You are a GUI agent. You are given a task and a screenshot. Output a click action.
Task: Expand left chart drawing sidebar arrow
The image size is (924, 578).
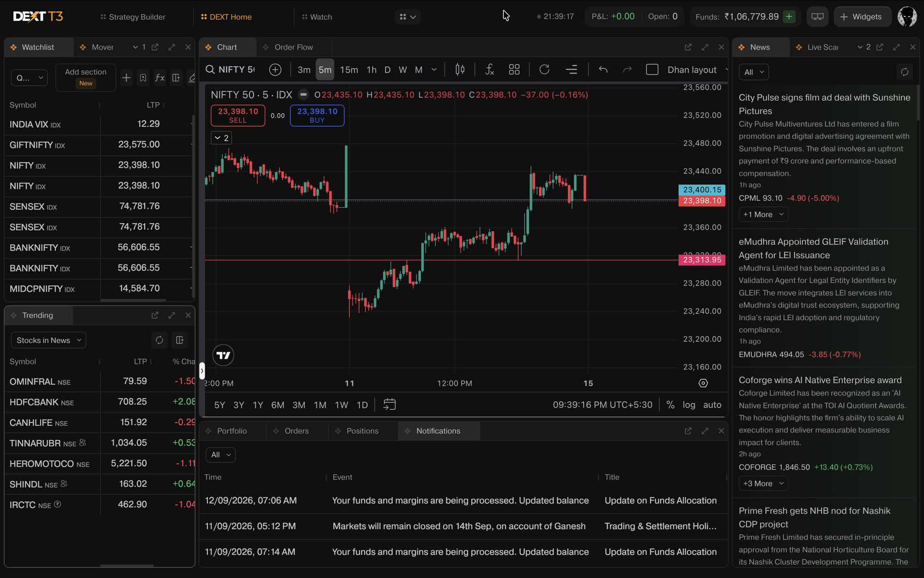pyautogui.click(x=202, y=370)
